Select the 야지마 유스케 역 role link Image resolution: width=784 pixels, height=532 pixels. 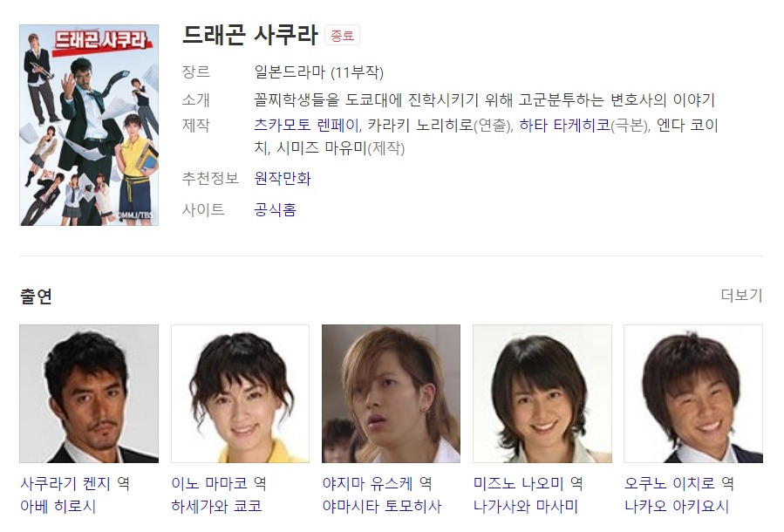pos(377,483)
